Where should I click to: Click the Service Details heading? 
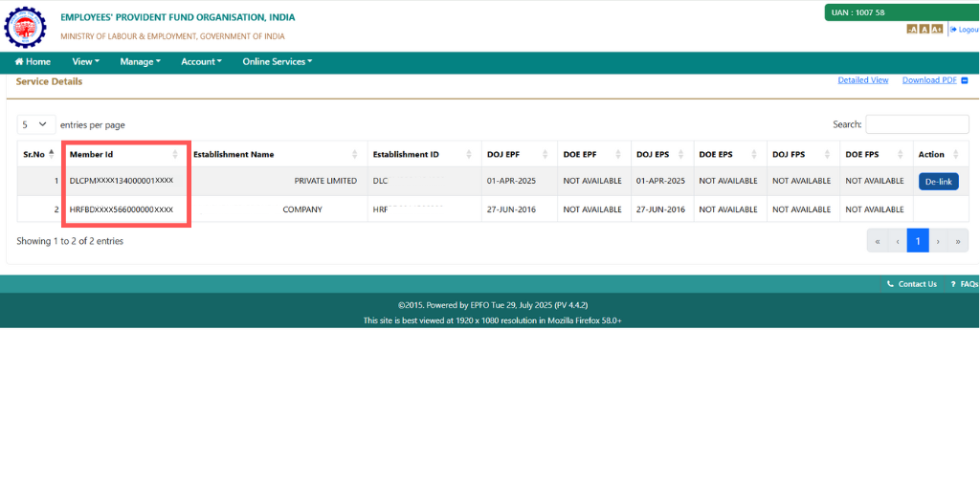click(49, 82)
